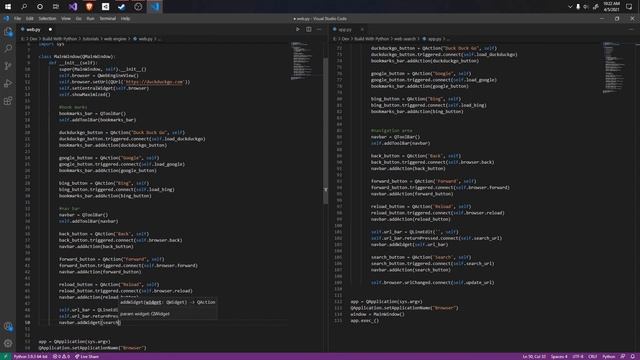Click the minimap of the web.py editor
The height and width of the screenshot is (360, 640).
(301, 60)
